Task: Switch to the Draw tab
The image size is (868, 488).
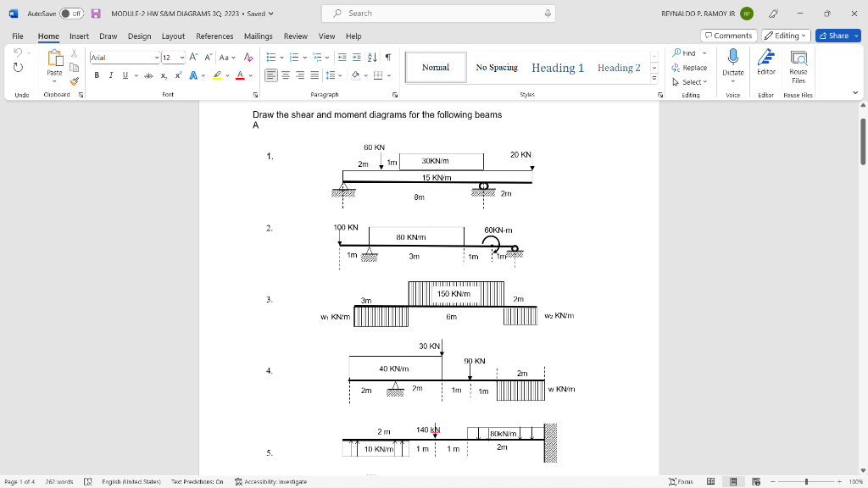Action: (x=108, y=36)
